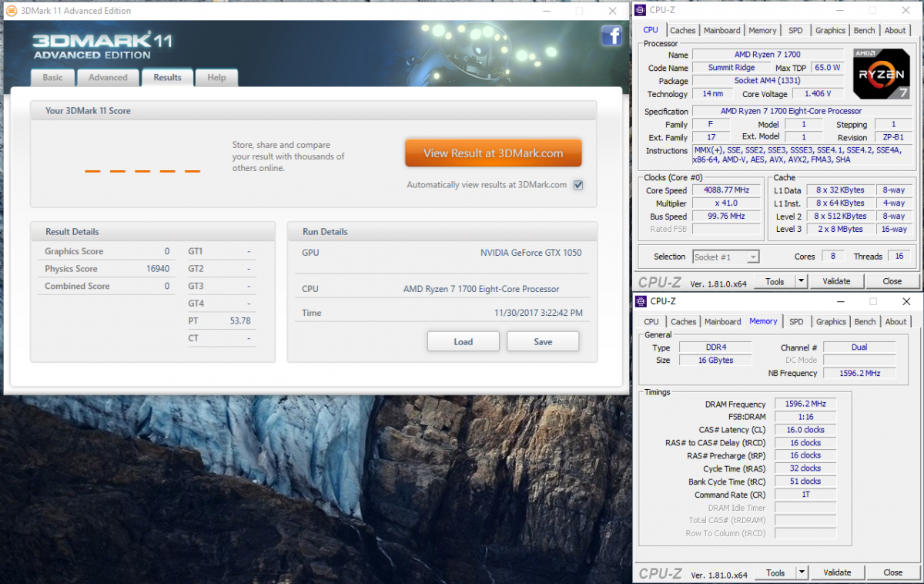
Task: Click Validate in the CPU-tab CPU-Z window
Action: click(x=837, y=281)
